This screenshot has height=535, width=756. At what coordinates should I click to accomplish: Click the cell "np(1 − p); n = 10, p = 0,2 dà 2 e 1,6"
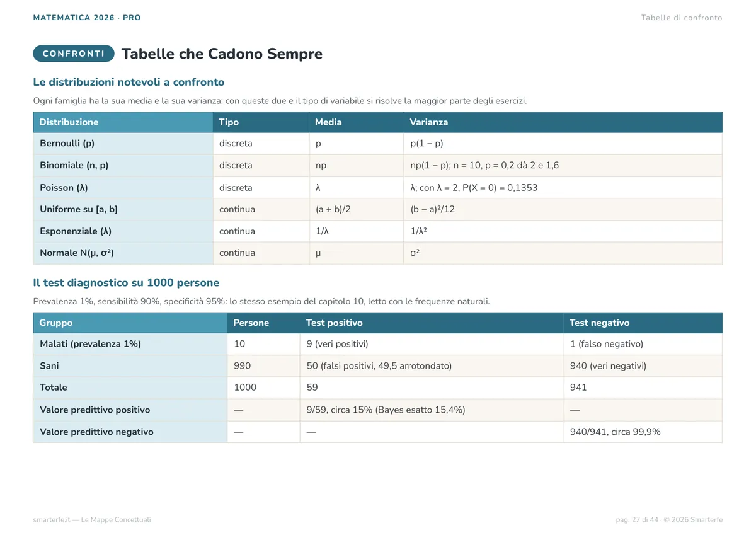pos(563,165)
